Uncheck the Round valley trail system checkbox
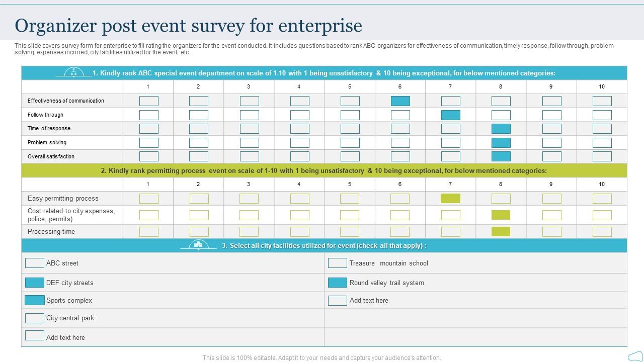 coord(337,282)
